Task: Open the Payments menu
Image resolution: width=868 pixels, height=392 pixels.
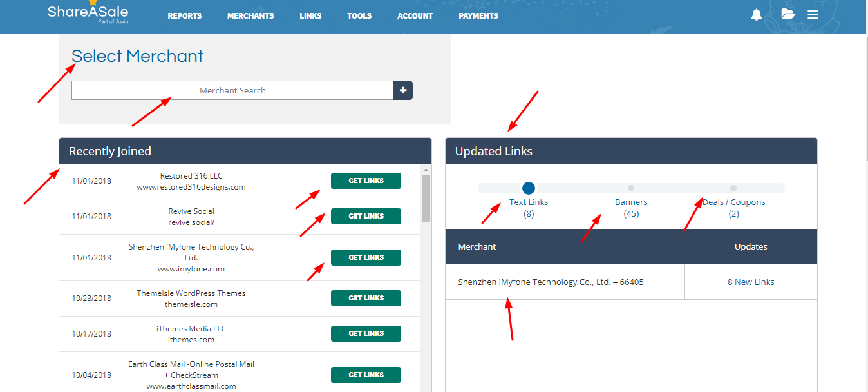Action: coord(478,16)
